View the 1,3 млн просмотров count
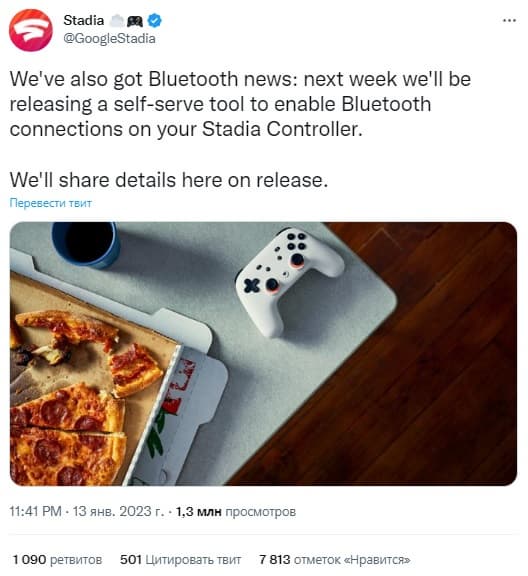Viewport: 528px width, 576px height. 236,511
